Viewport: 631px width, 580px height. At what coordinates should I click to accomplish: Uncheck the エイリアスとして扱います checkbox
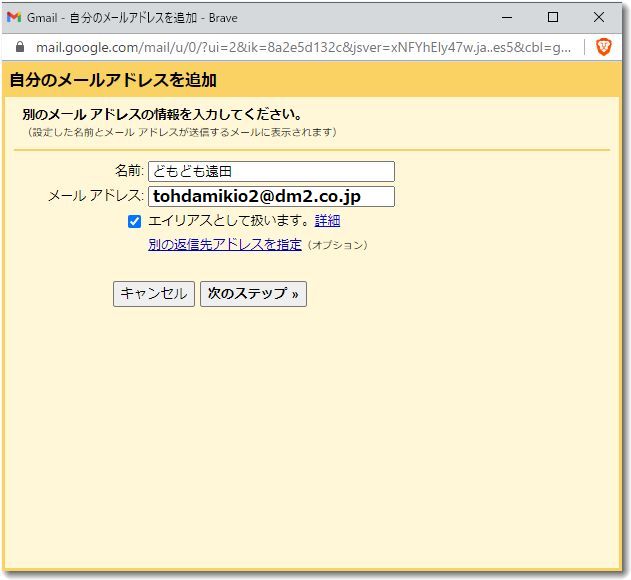pyautogui.click(x=134, y=221)
